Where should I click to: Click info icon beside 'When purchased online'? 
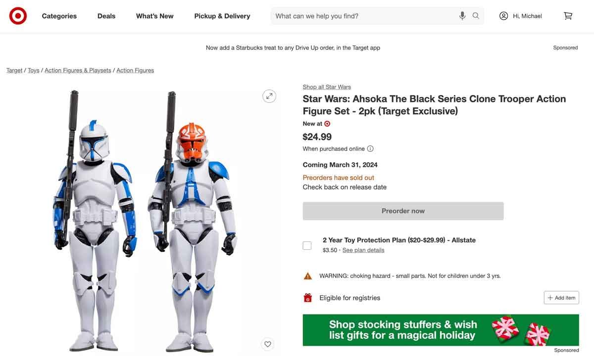370,148
